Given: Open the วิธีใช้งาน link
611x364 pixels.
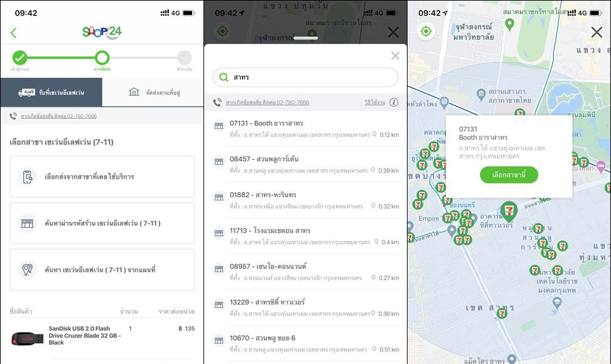Looking at the screenshot, I should coord(374,102).
